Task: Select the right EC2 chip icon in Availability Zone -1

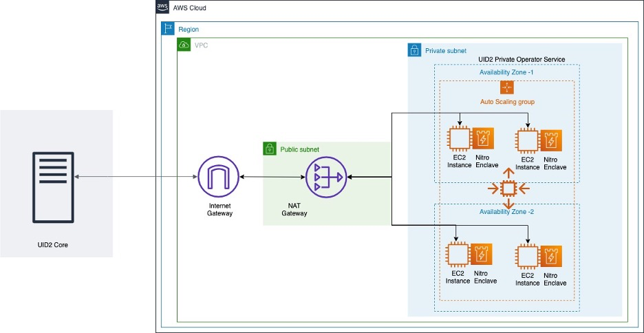Action: pos(528,141)
